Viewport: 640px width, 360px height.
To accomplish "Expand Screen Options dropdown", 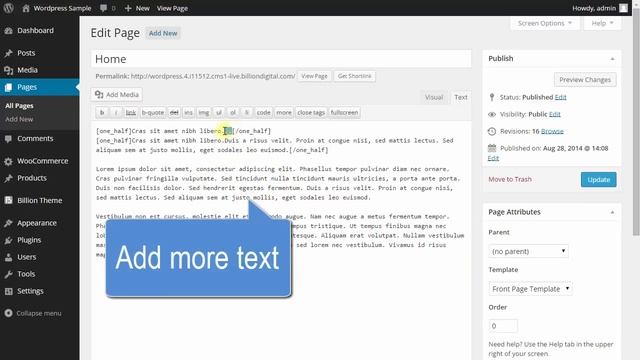I will tap(545, 23).
